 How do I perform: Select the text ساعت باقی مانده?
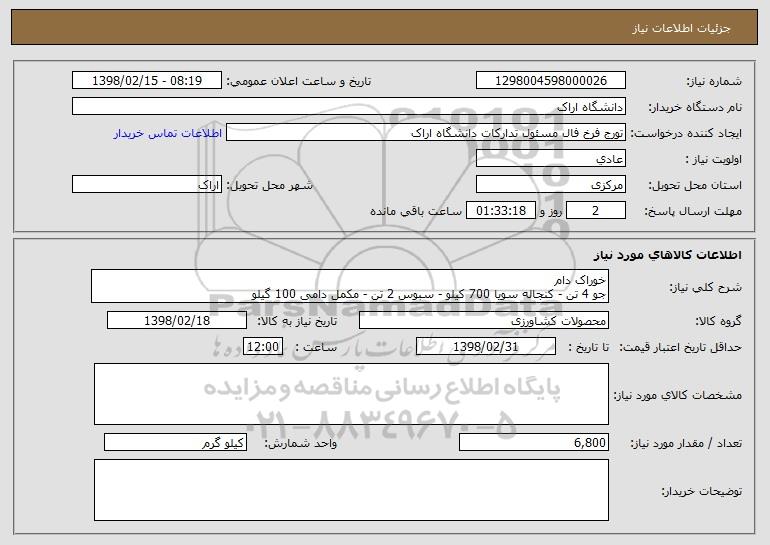coord(416,211)
